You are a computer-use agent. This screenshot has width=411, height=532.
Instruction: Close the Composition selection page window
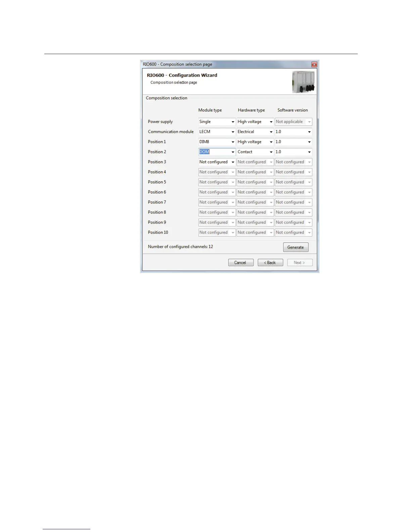314,64
